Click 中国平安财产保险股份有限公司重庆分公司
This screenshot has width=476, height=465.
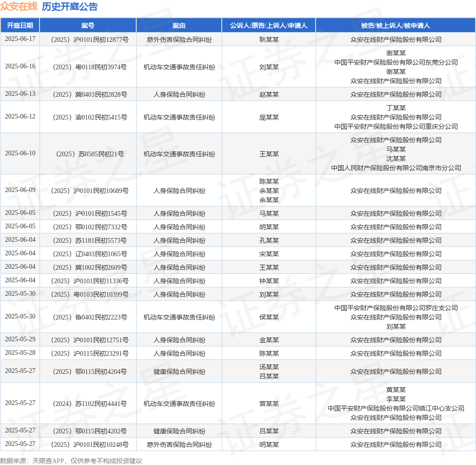click(x=396, y=126)
